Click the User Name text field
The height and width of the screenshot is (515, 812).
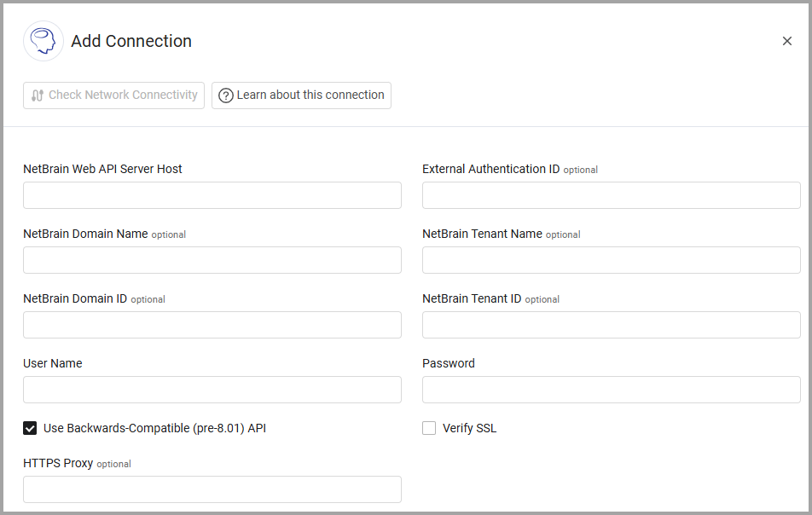click(x=212, y=390)
